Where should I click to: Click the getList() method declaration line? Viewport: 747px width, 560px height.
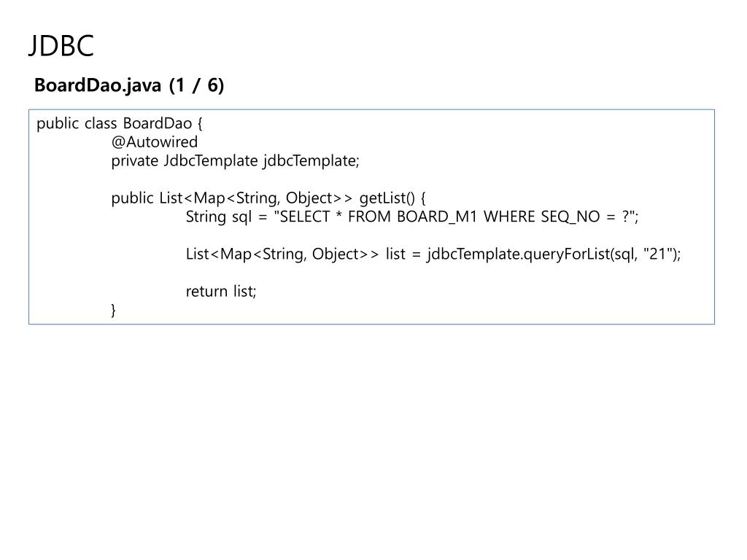268,198
